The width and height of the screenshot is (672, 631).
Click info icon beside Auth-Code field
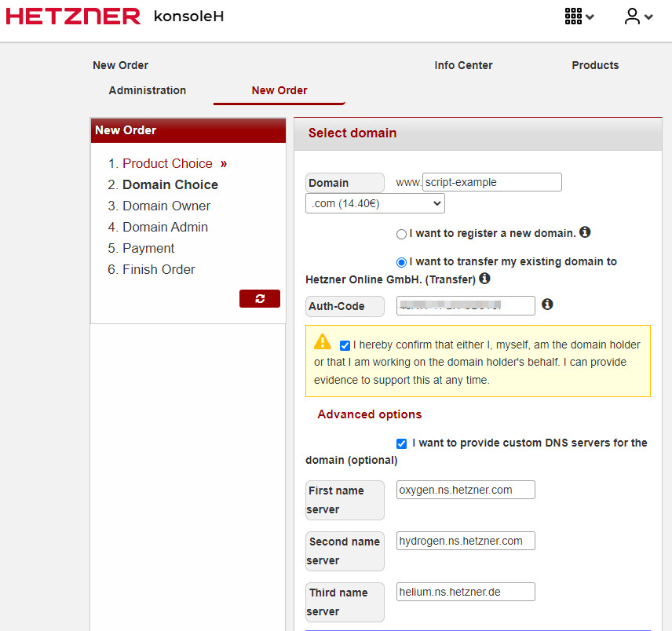pyautogui.click(x=547, y=304)
